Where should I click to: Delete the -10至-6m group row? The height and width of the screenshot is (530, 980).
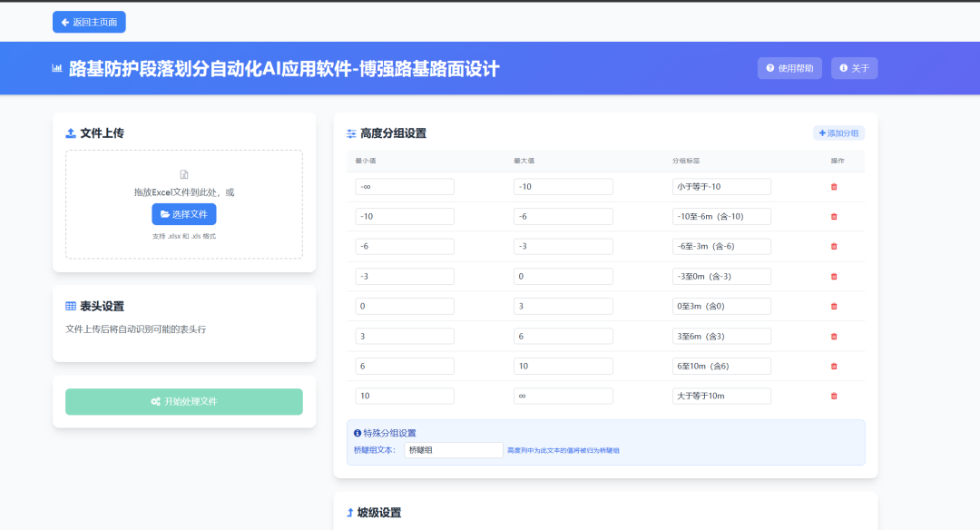[x=834, y=217]
